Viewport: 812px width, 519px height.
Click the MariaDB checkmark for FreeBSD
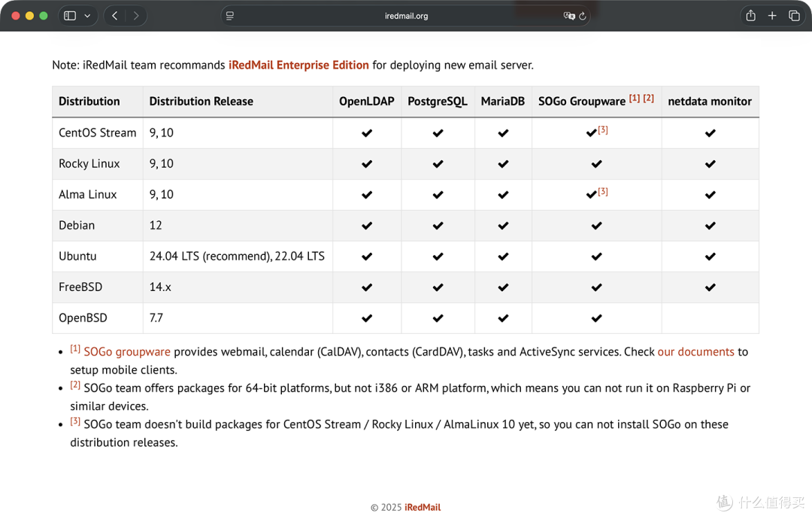coord(503,287)
